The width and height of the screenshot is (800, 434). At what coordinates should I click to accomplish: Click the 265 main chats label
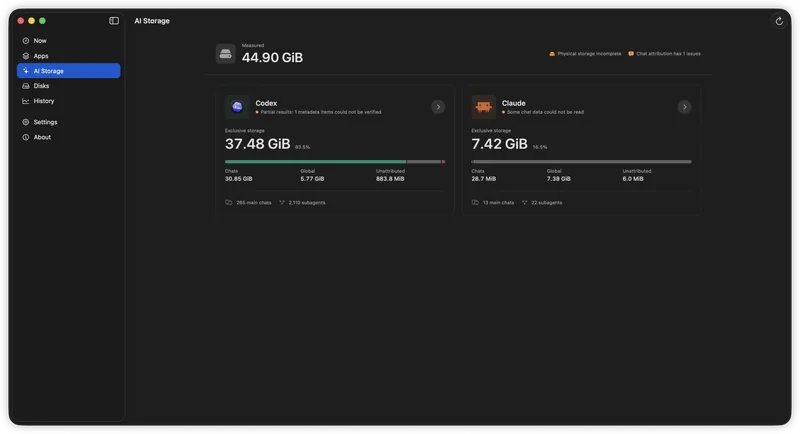[x=254, y=203]
